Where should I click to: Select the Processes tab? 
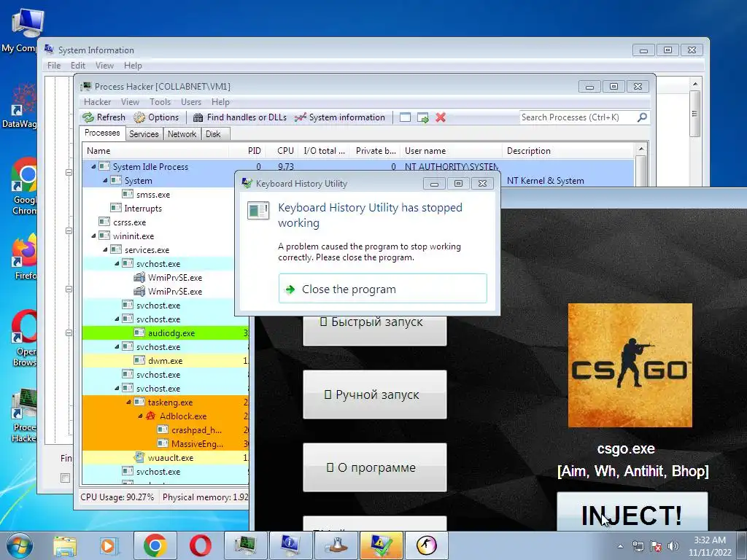[x=102, y=133]
